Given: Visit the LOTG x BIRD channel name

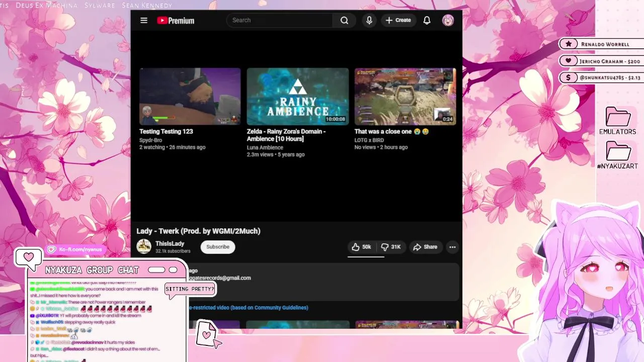Looking at the screenshot, I should (x=369, y=140).
